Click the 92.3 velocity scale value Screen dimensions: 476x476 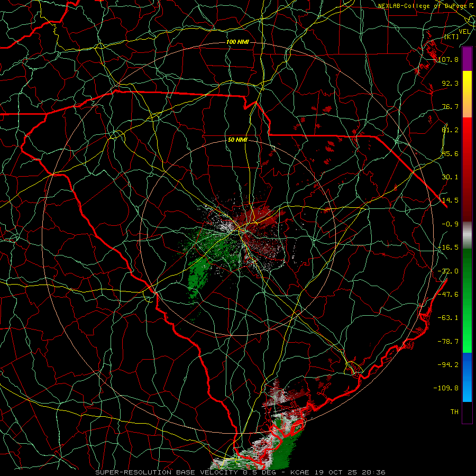coord(450,83)
